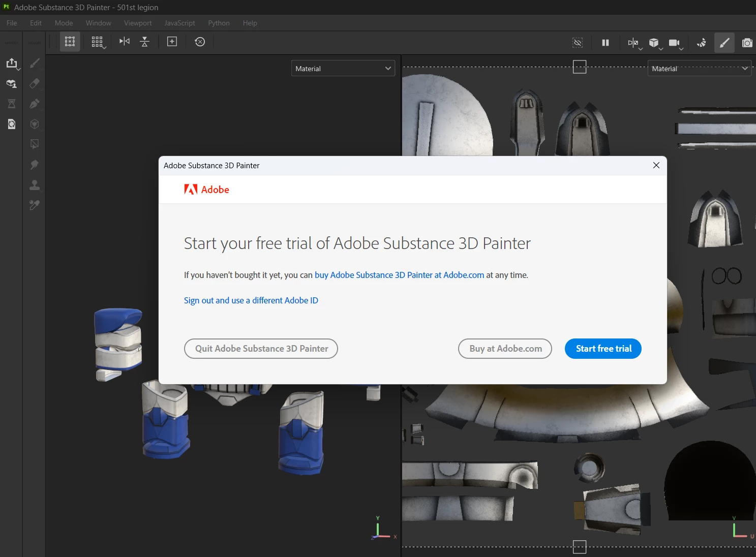The width and height of the screenshot is (756, 557).
Task: Open the dots grid options in the toolbar
Action: 98,42
